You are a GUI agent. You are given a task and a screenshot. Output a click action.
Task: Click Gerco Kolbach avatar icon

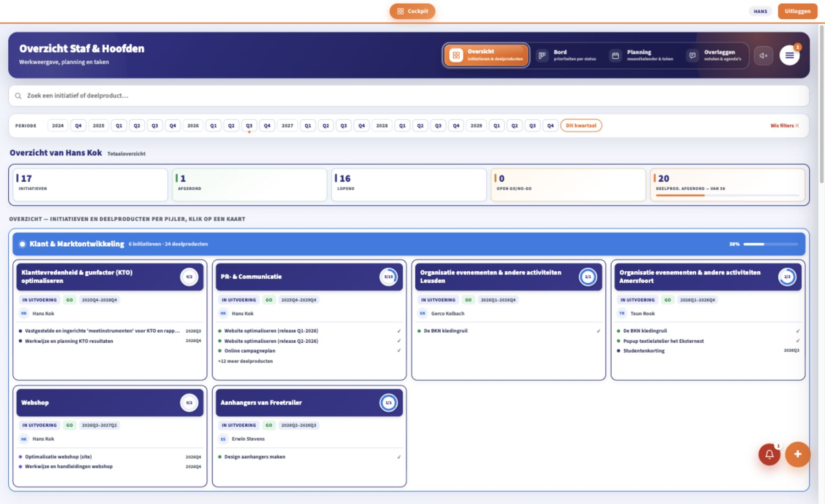(423, 313)
